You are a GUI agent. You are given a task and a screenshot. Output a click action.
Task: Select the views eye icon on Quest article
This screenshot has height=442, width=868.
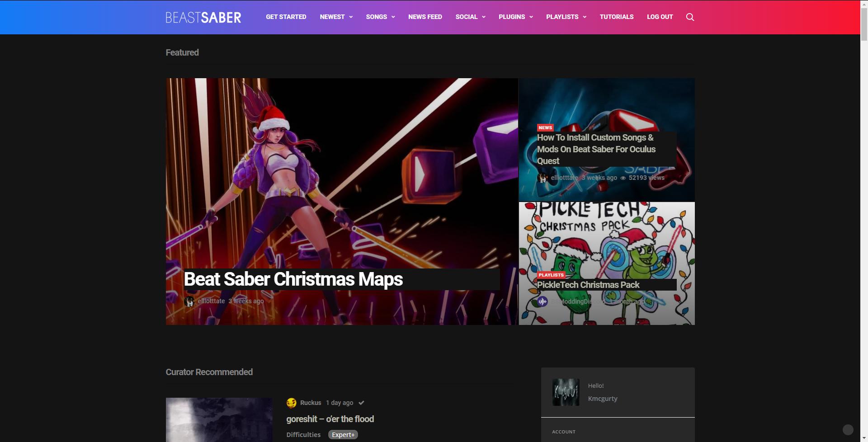(623, 178)
